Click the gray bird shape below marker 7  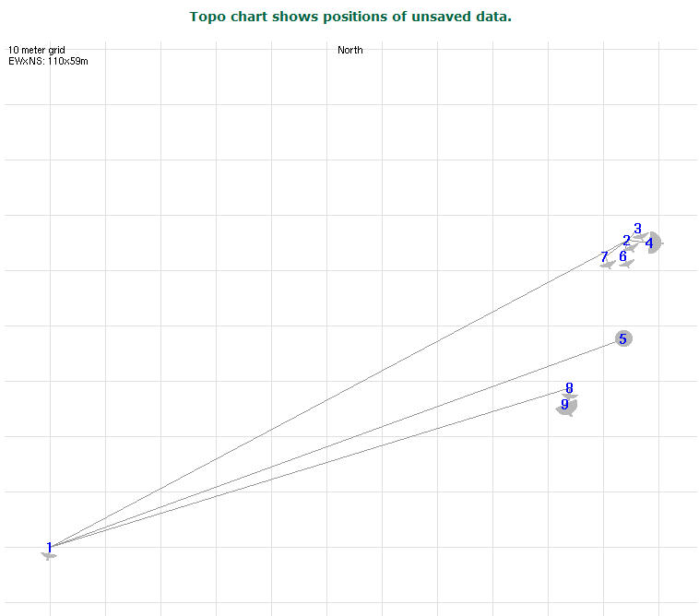pyautogui.click(x=607, y=266)
